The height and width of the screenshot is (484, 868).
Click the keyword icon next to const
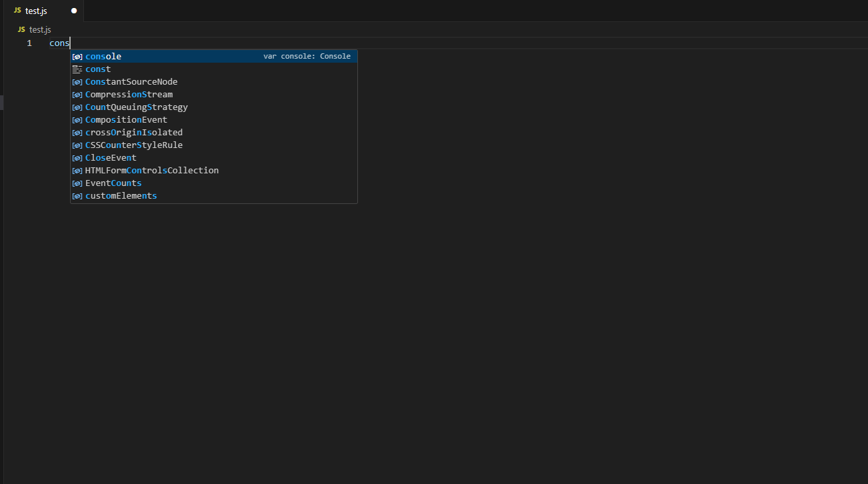(77, 69)
